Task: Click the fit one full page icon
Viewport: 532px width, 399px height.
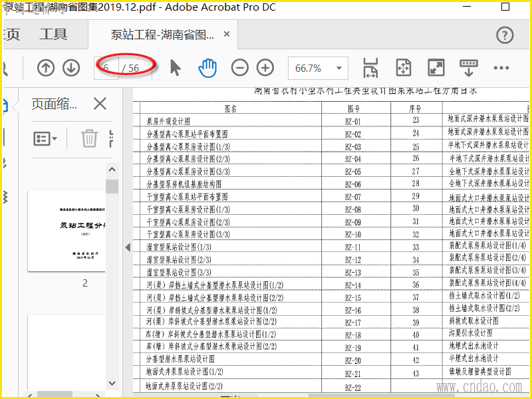Action: 404,68
